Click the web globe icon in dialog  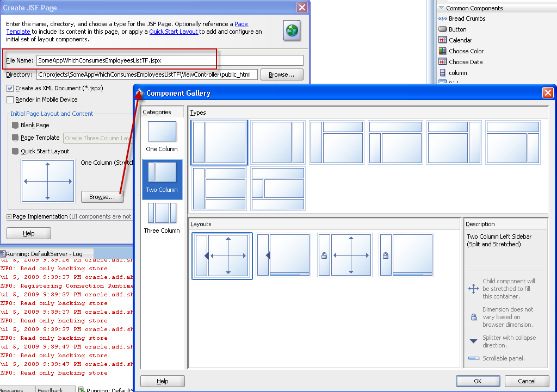(292, 31)
